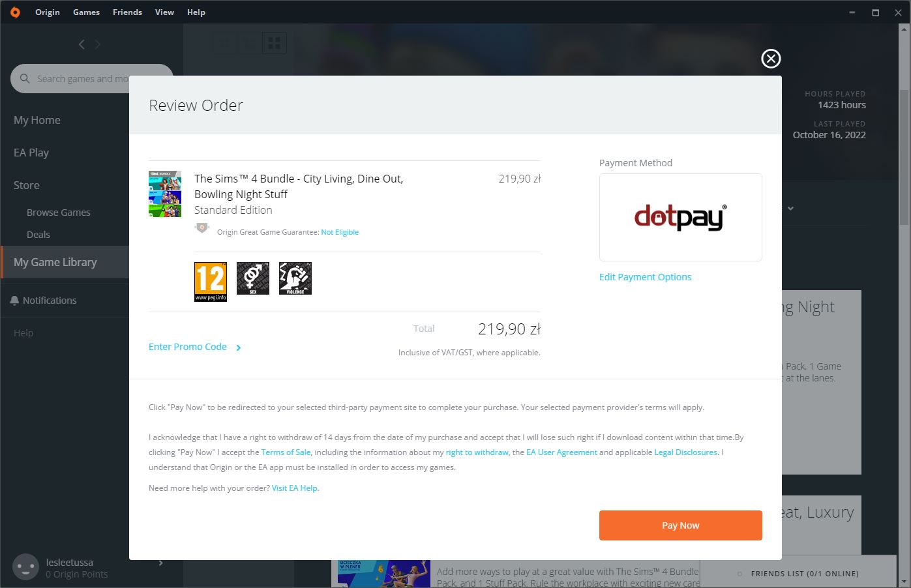Viewport: 911px width, 588px height.
Task: Select the dotpay payment method logo
Action: pos(681,217)
